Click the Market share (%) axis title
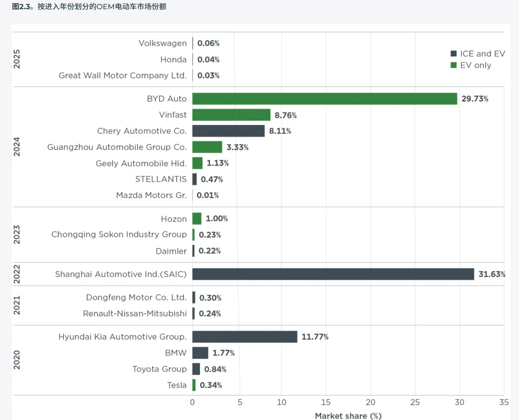The image size is (519, 420). coord(348,416)
